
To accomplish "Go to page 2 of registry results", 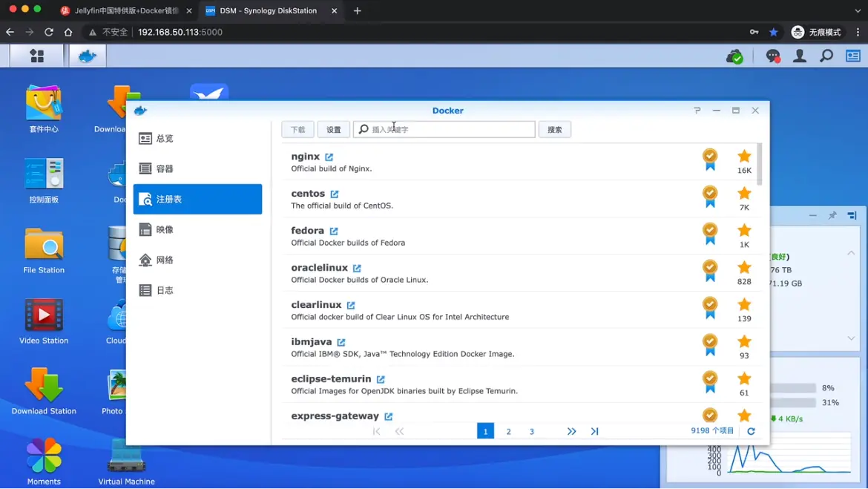I will 508,431.
